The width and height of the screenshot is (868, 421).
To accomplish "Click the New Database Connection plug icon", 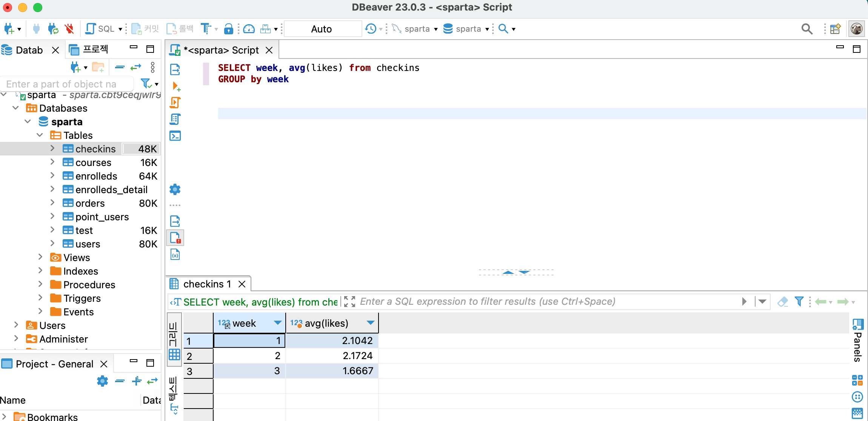I will tap(9, 29).
